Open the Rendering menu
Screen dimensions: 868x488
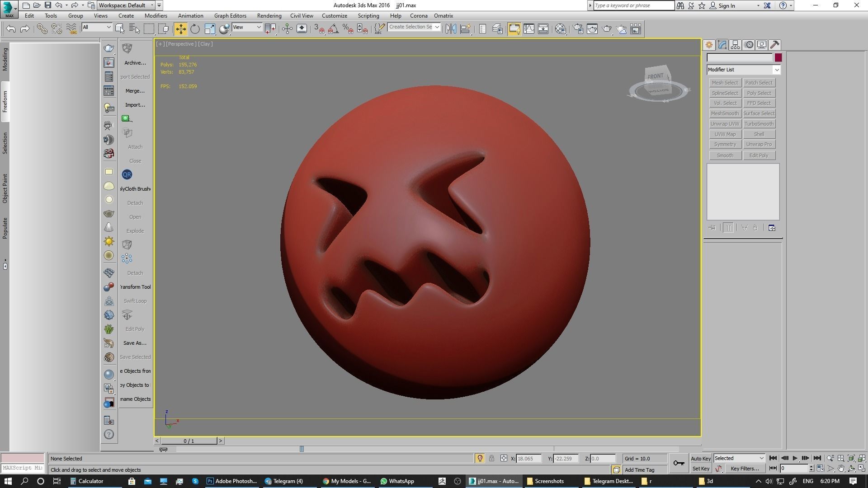pyautogui.click(x=269, y=15)
